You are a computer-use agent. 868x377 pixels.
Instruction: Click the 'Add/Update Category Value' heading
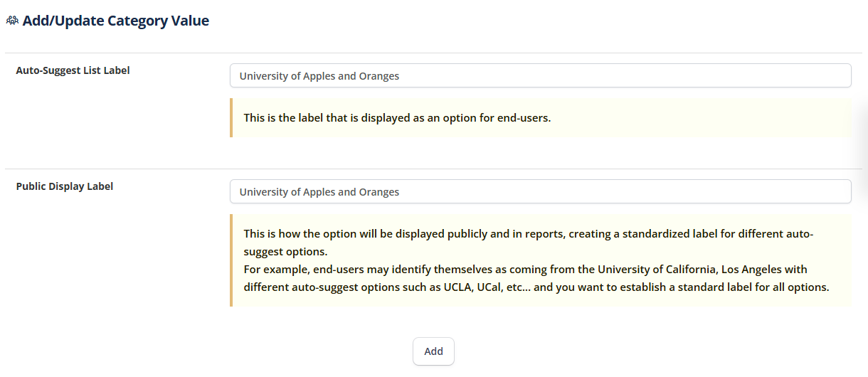pos(115,21)
